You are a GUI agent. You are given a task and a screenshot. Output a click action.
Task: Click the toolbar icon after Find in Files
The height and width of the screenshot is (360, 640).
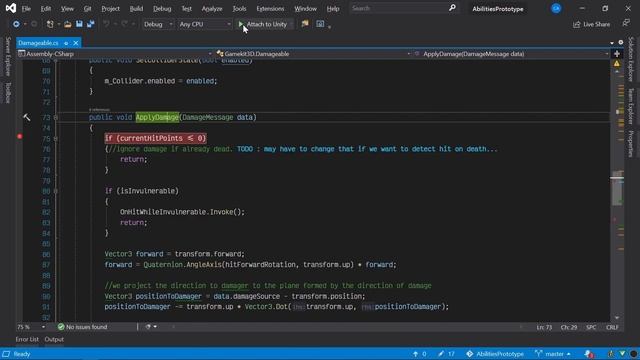click(x=320, y=24)
